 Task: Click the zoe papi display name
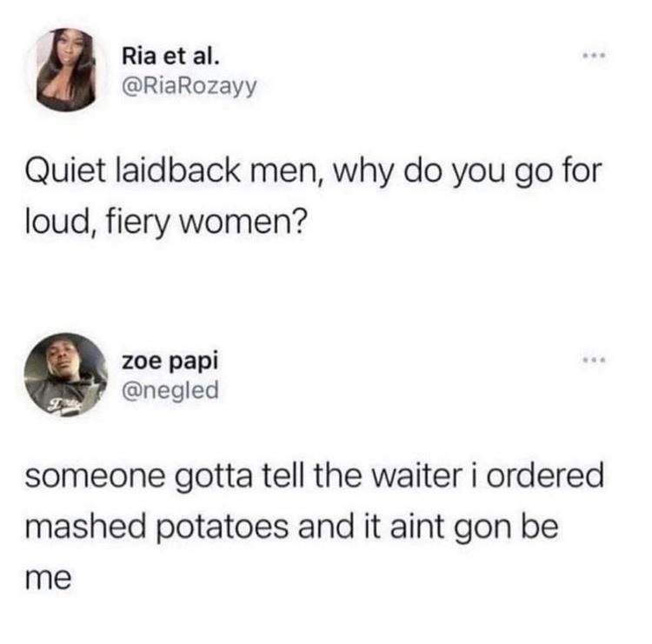pos(170,362)
